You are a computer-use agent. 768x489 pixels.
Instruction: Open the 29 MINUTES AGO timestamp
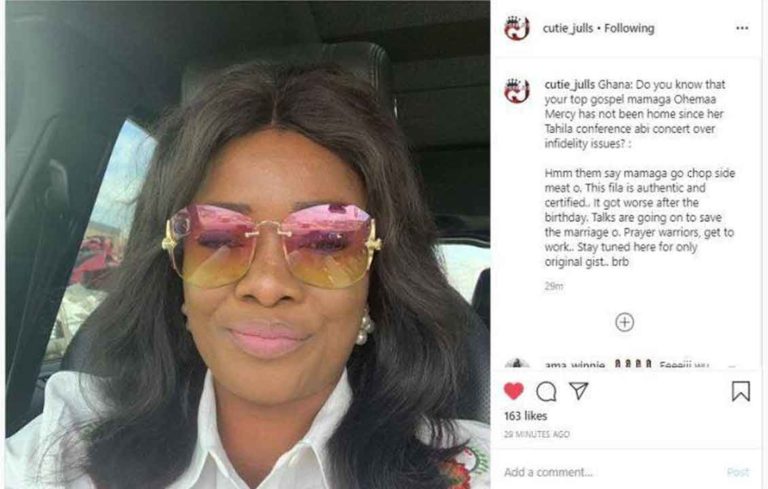(537, 434)
